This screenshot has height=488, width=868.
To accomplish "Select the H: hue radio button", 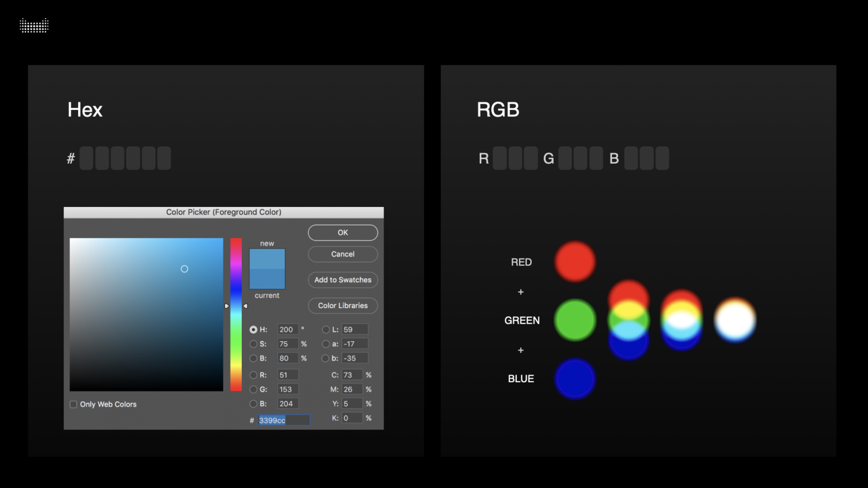I will tap(253, 330).
